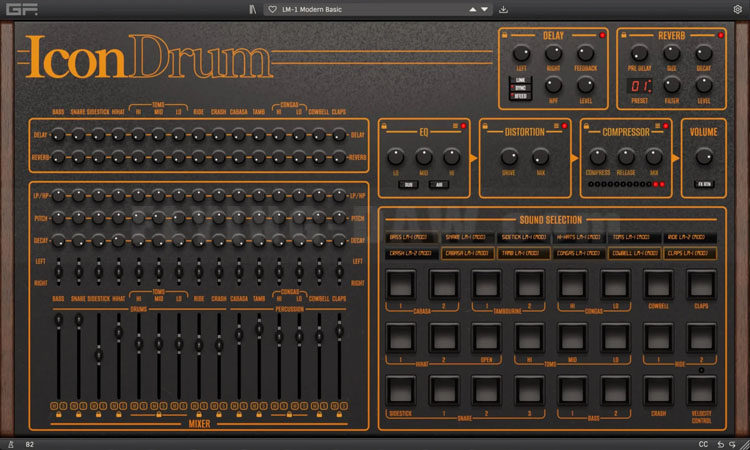
Task: Select the previous preset with up arrow
Action: (473, 9)
